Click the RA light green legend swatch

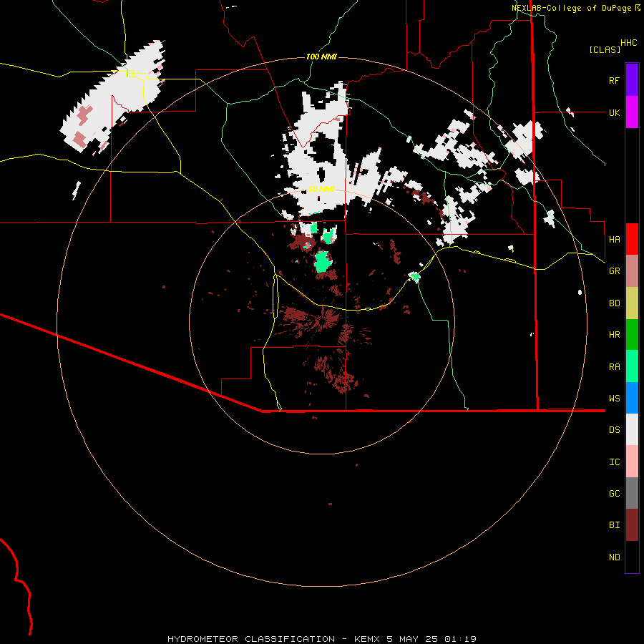632,366
